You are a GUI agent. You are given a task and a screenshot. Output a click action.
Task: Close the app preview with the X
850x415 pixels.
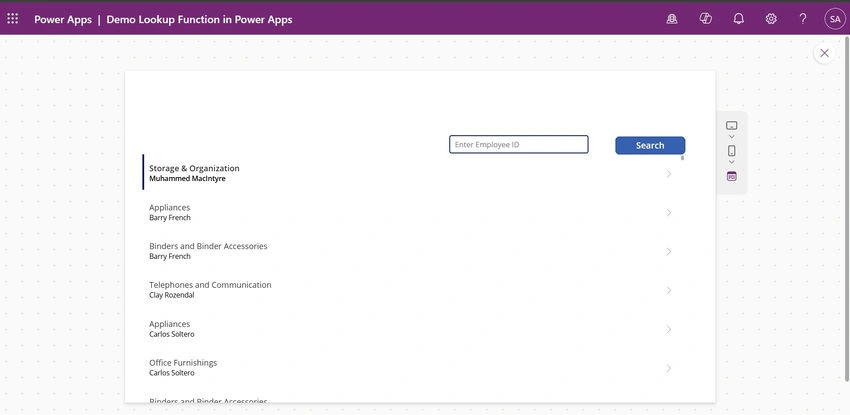click(825, 53)
